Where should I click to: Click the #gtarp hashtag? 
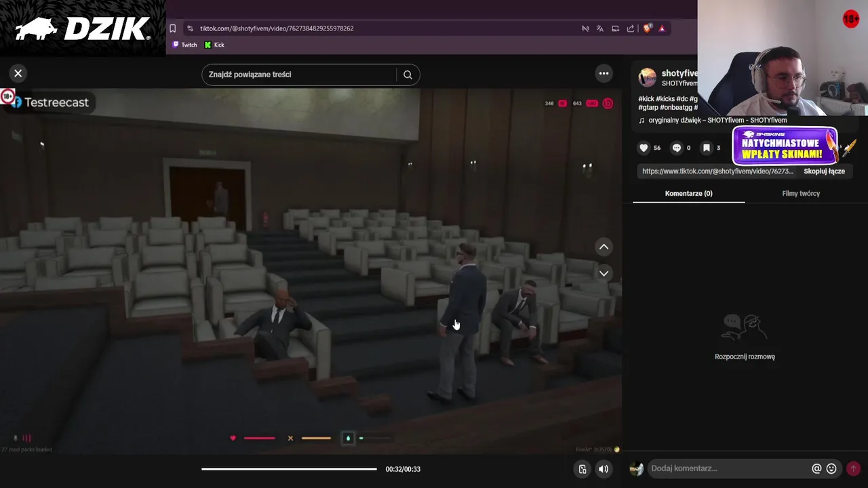pos(648,107)
